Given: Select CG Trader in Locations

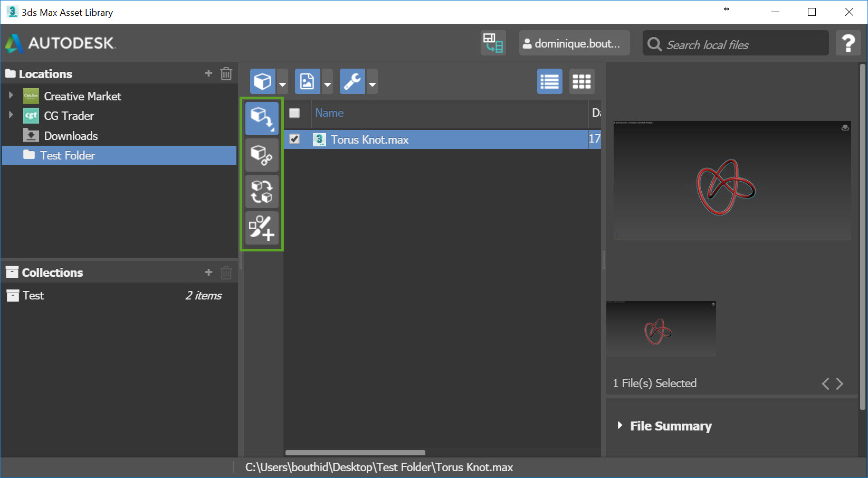Looking at the screenshot, I should pos(69,116).
